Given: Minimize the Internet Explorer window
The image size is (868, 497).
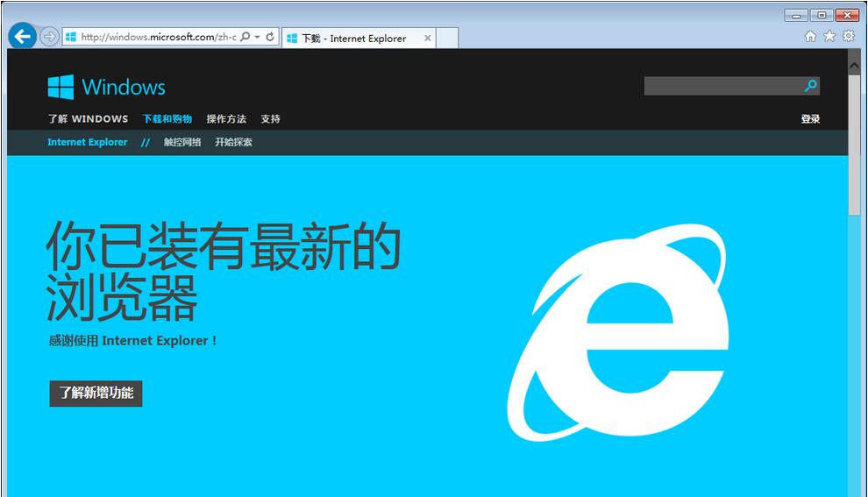Looking at the screenshot, I should click(x=796, y=16).
